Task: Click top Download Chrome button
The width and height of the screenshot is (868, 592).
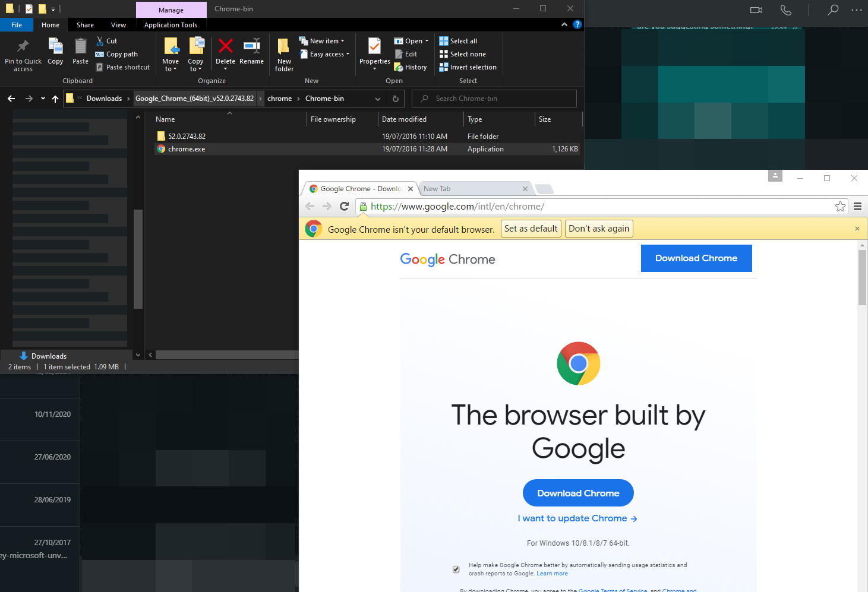Action: 696,258
